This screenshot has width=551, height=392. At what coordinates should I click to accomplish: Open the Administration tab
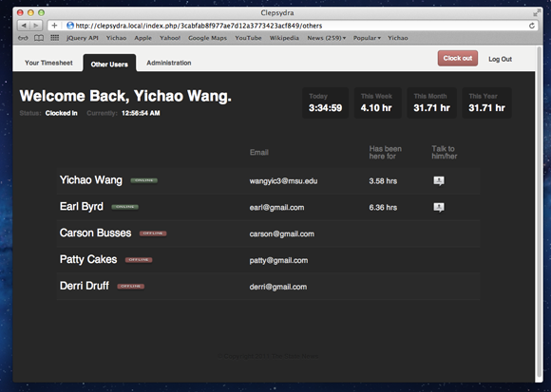(x=169, y=63)
